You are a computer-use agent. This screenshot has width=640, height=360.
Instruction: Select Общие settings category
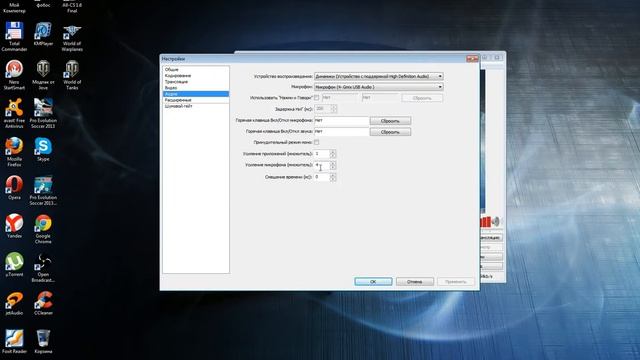196,69
